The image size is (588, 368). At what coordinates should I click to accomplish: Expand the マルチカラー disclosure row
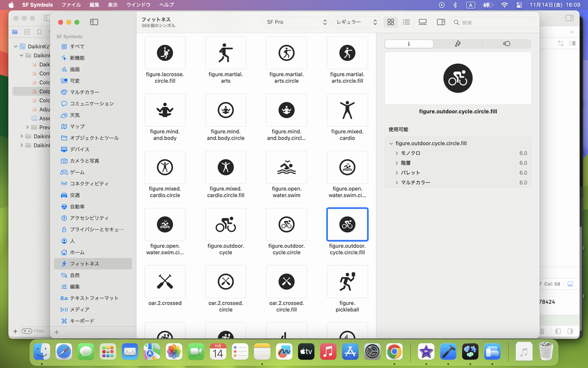(x=397, y=183)
